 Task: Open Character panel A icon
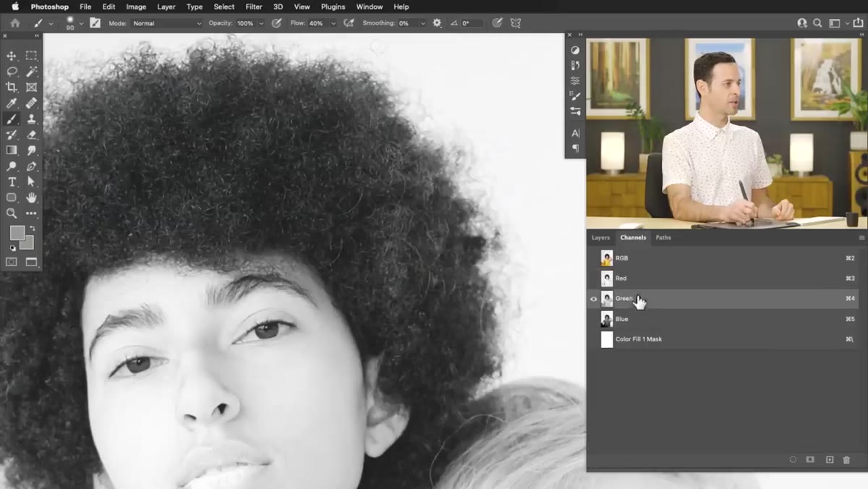click(575, 133)
